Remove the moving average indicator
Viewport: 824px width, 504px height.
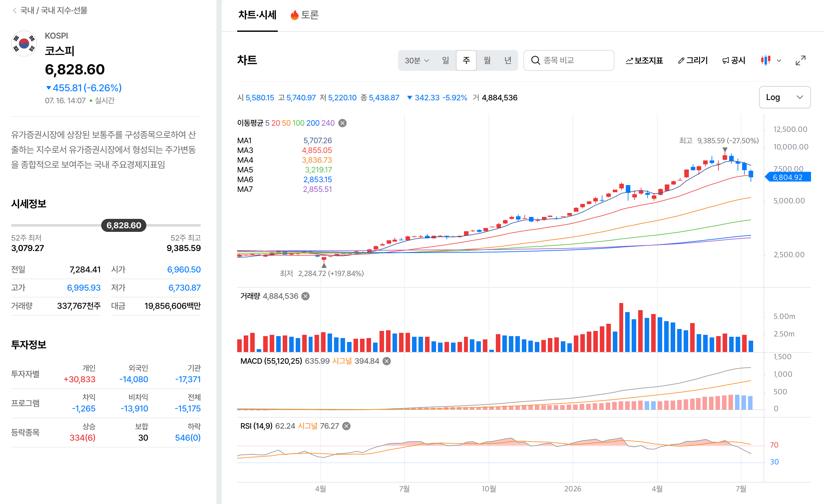click(x=342, y=123)
